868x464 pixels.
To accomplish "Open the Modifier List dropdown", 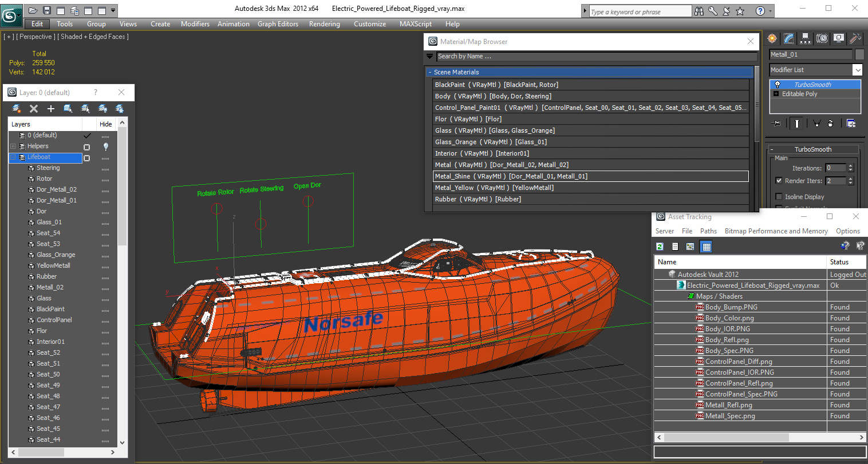I will [857, 70].
